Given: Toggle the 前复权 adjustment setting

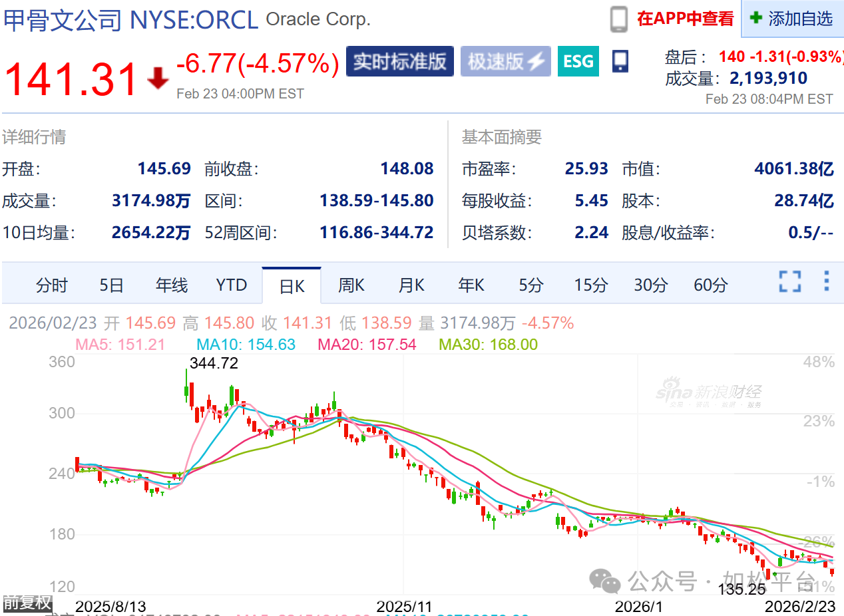Looking at the screenshot, I should coord(27,603).
